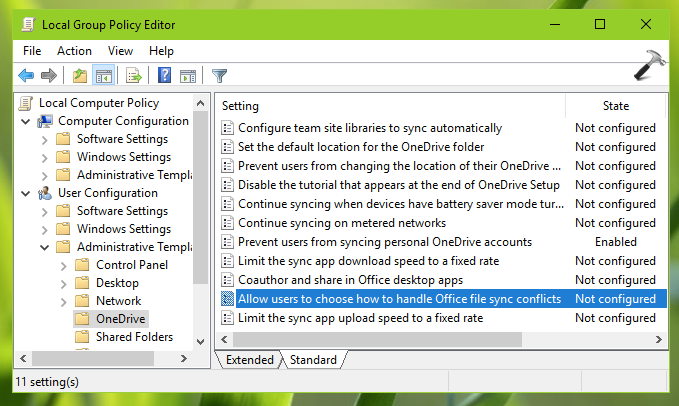
Task: Switch to the Standard tab
Action: point(313,360)
